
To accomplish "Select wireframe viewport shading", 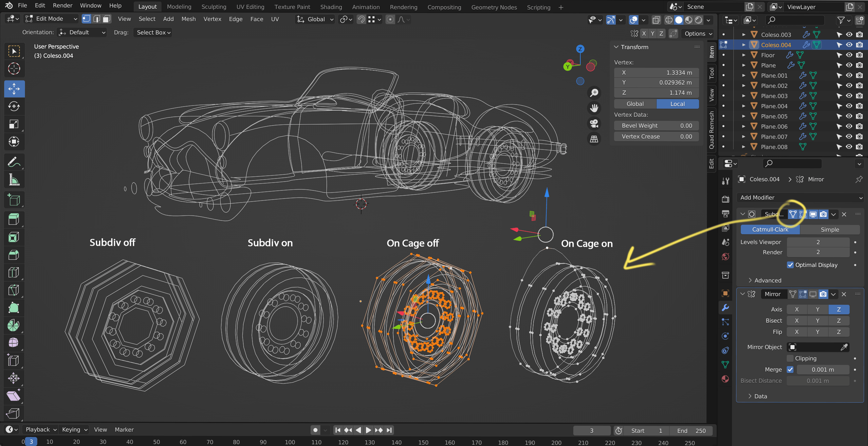I will (x=669, y=20).
